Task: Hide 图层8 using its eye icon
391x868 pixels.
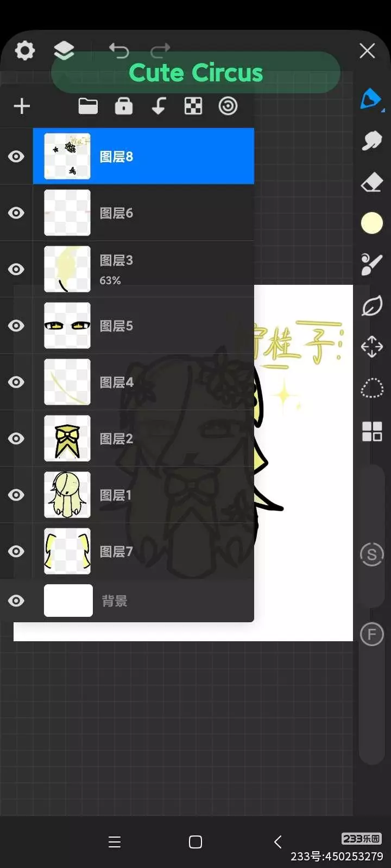Action: pyautogui.click(x=16, y=156)
